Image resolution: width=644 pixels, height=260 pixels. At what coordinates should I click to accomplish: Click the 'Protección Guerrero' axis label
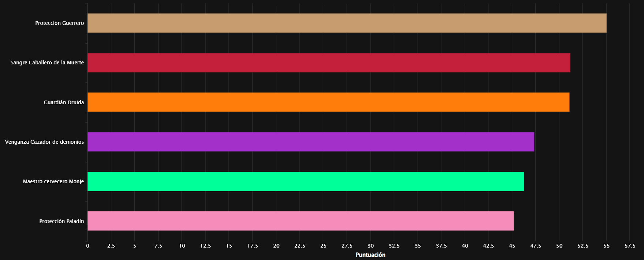pos(60,23)
